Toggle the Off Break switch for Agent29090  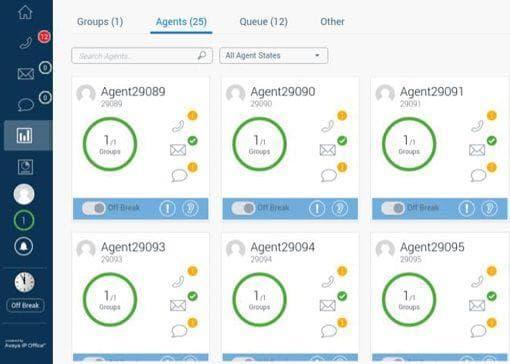click(x=243, y=208)
